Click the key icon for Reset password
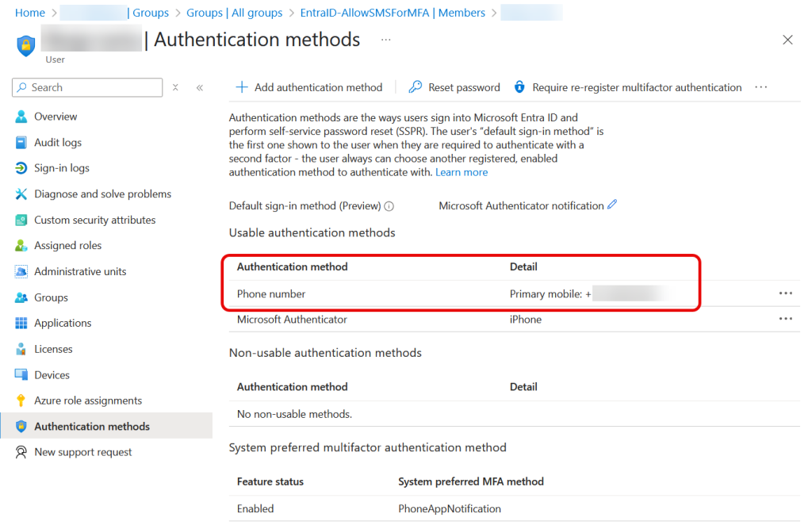The image size is (812, 529). pos(416,87)
